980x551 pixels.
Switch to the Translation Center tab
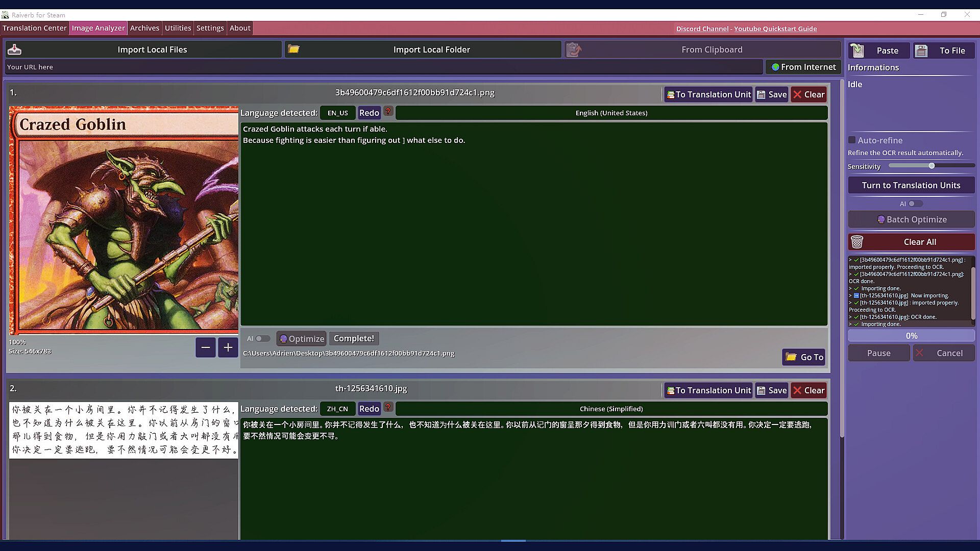point(34,28)
